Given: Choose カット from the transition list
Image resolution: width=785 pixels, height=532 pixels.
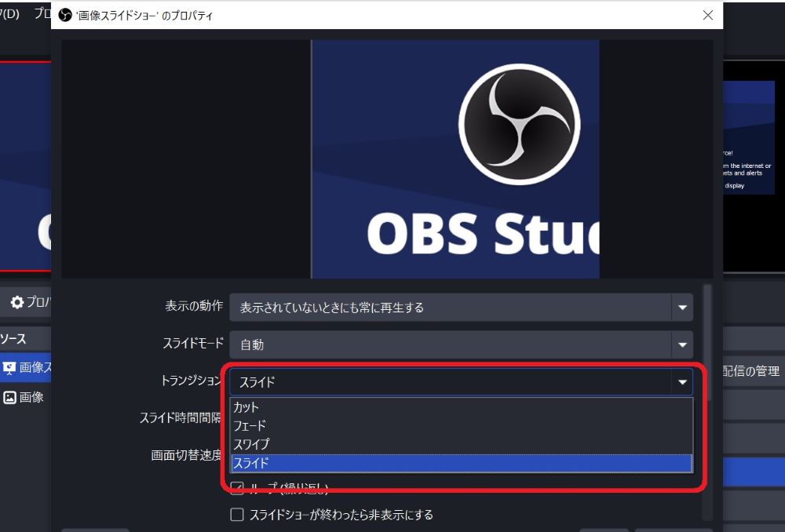Looking at the screenshot, I should point(461,407).
